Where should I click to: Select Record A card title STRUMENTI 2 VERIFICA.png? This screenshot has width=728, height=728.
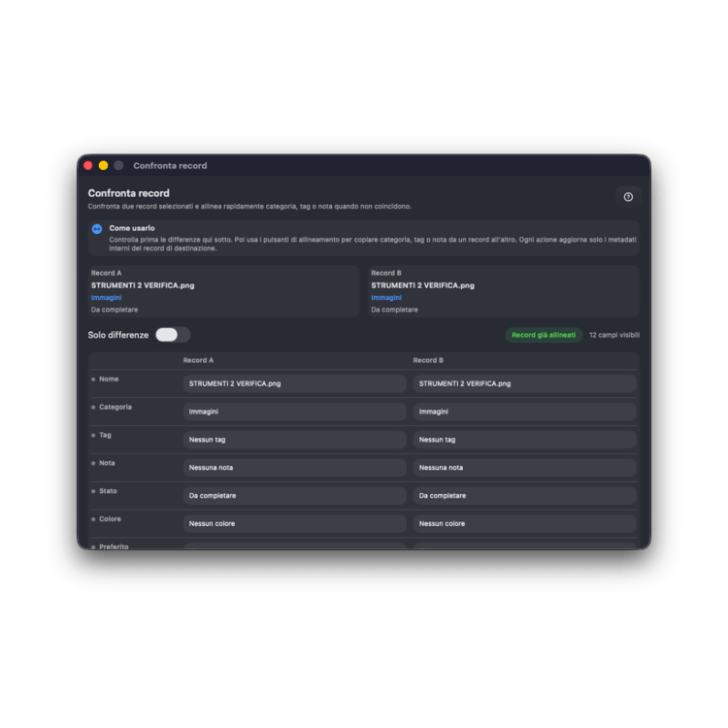(x=143, y=285)
